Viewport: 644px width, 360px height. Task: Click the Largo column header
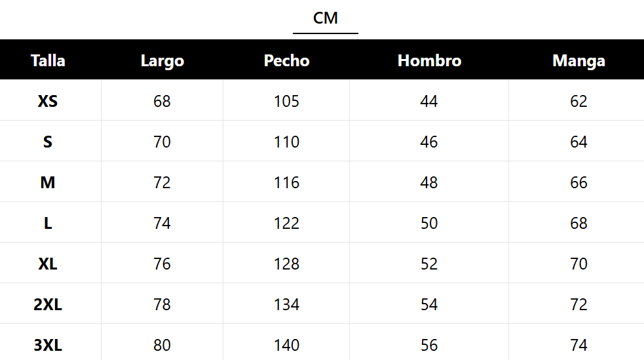tap(162, 61)
